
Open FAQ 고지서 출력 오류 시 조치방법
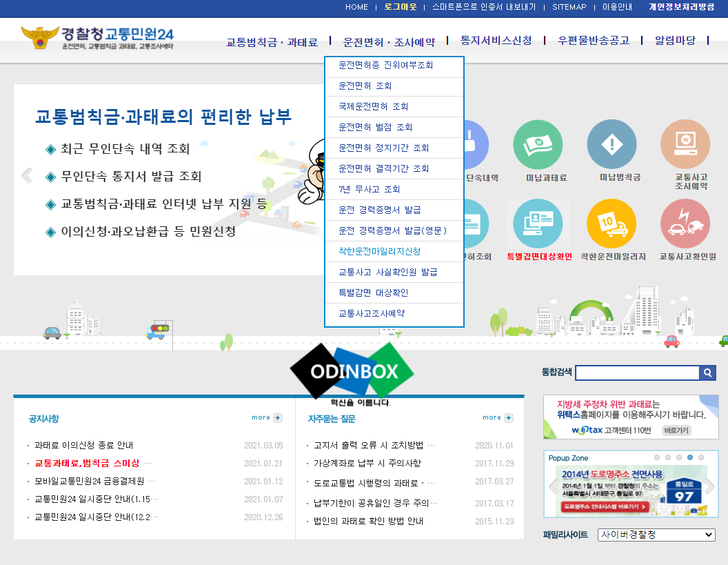tap(369, 445)
